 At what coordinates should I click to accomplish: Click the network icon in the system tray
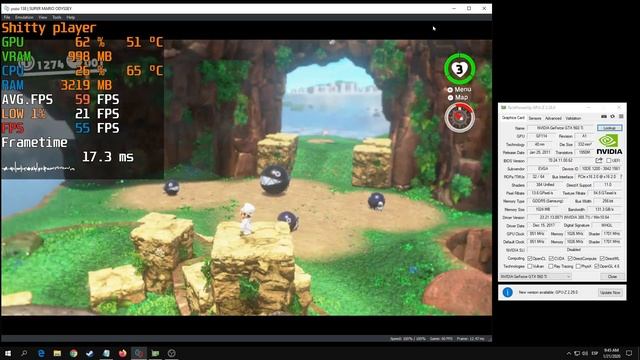point(577,353)
